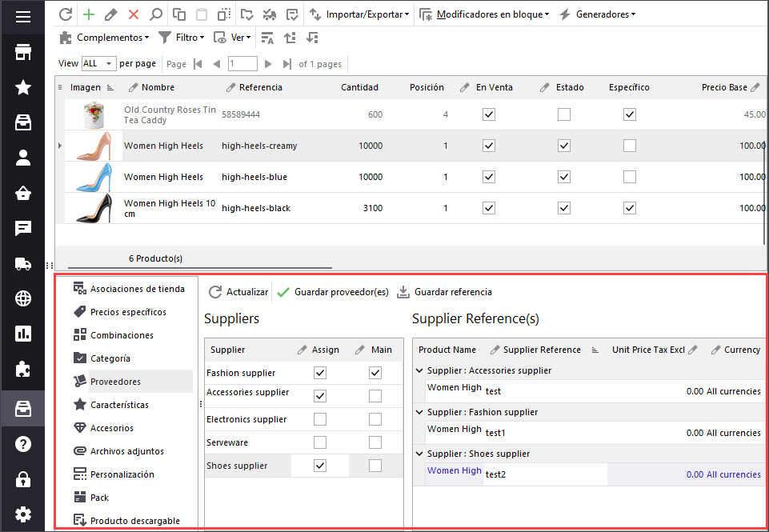769x532 pixels.
Task: Click the move position up icon
Action: tap(290, 38)
